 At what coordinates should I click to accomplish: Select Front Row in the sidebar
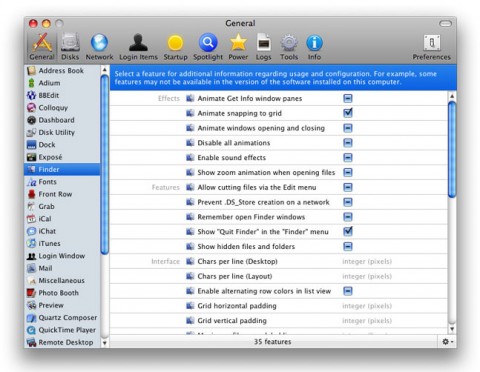click(62, 194)
